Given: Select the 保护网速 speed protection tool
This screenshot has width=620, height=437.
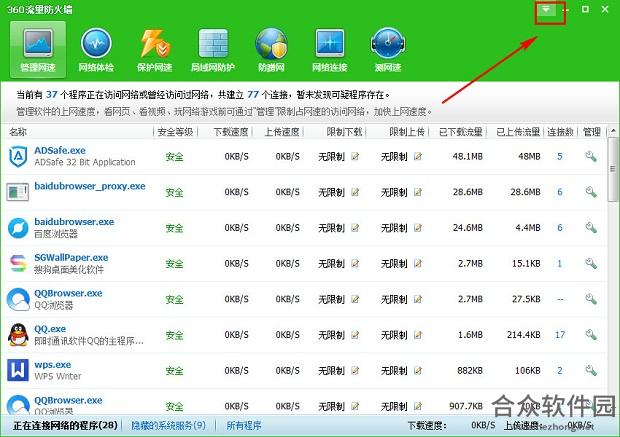Looking at the screenshot, I should pyautogui.click(x=154, y=49).
